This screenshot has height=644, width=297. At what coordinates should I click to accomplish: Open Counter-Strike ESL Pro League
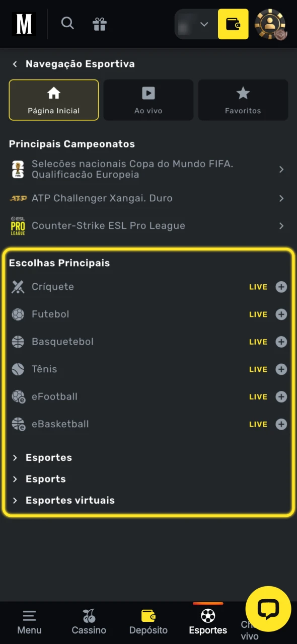(148, 225)
